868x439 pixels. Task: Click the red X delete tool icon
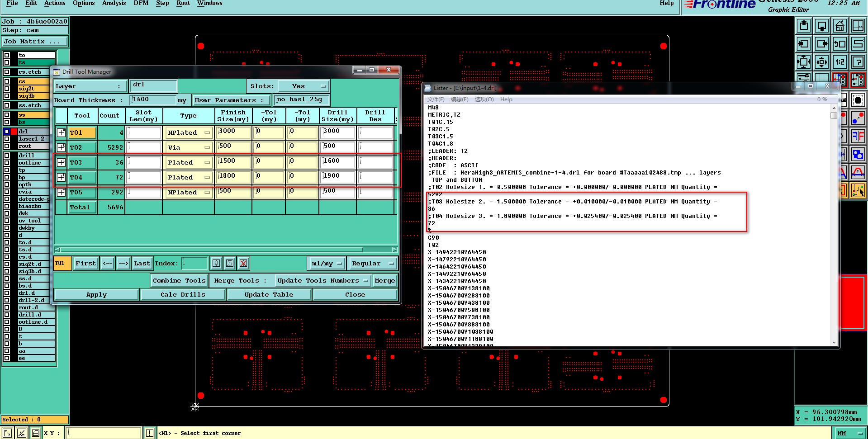coord(243,263)
